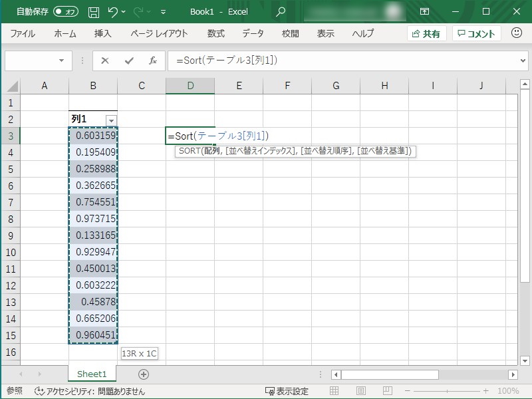Click cell containing 0.960451
This screenshot has height=399, width=532.
tap(93, 335)
